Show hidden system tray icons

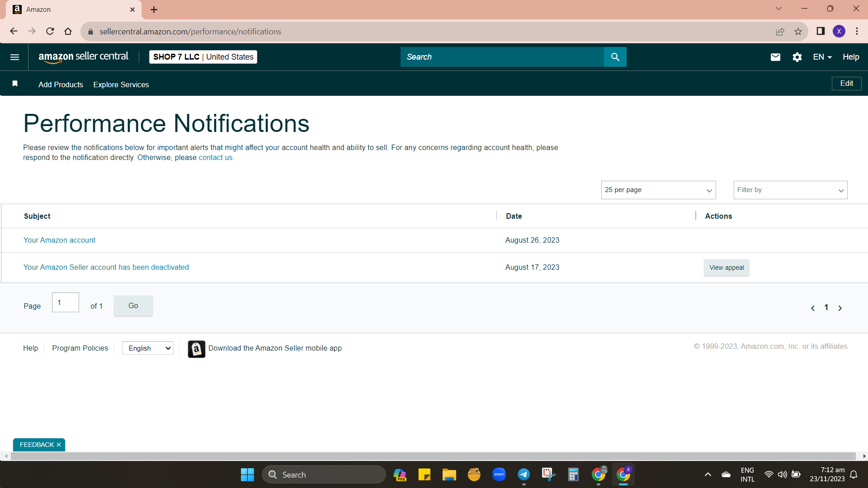point(708,475)
